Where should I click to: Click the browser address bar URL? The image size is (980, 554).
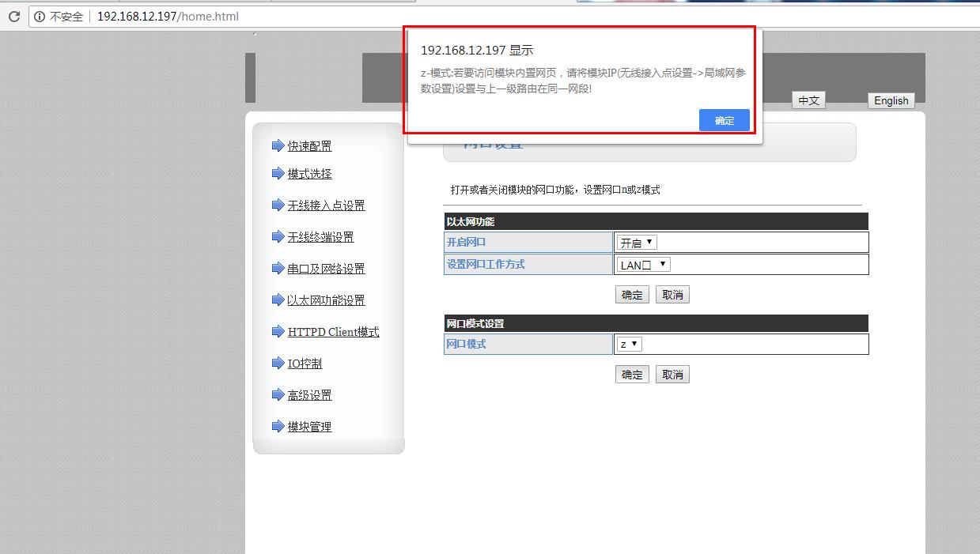click(168, 17)
